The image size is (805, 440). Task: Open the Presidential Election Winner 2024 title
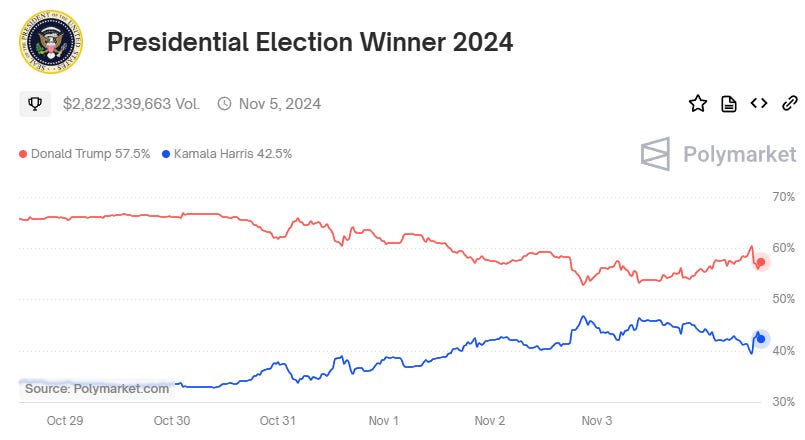click(309, 42)
